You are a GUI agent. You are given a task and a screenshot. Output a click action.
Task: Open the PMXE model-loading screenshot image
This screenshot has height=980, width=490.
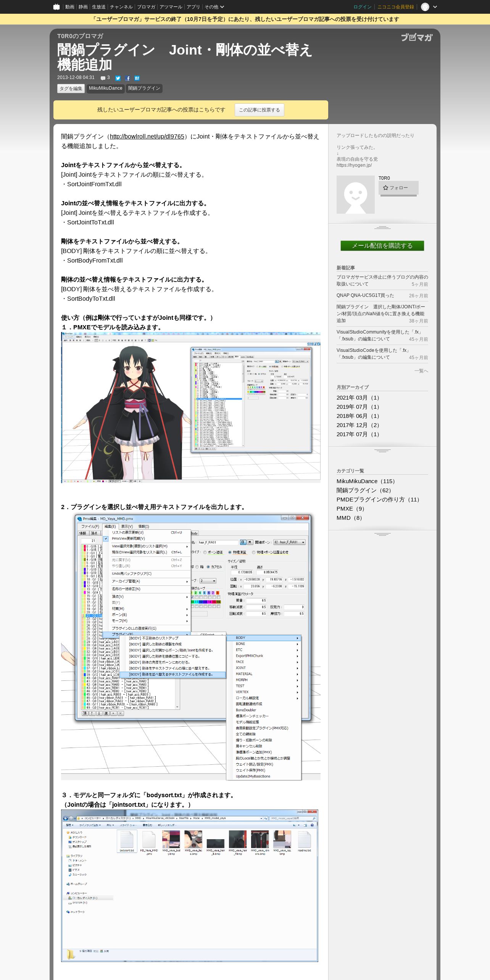tap(191, 408)
